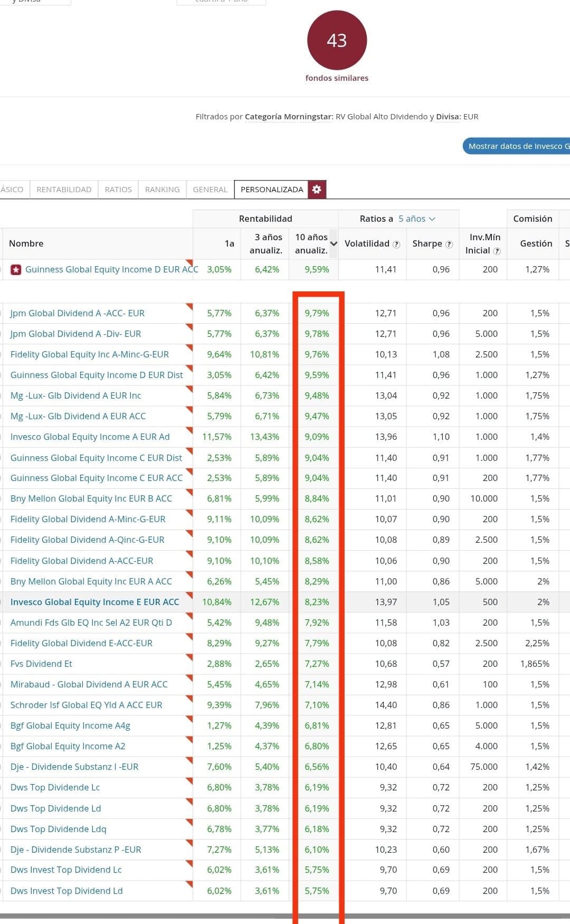Open Bny Mellon Global Equity Inc EUR A ACC
The height and width of the screenshot is (924, 570).
click(91, 581)
